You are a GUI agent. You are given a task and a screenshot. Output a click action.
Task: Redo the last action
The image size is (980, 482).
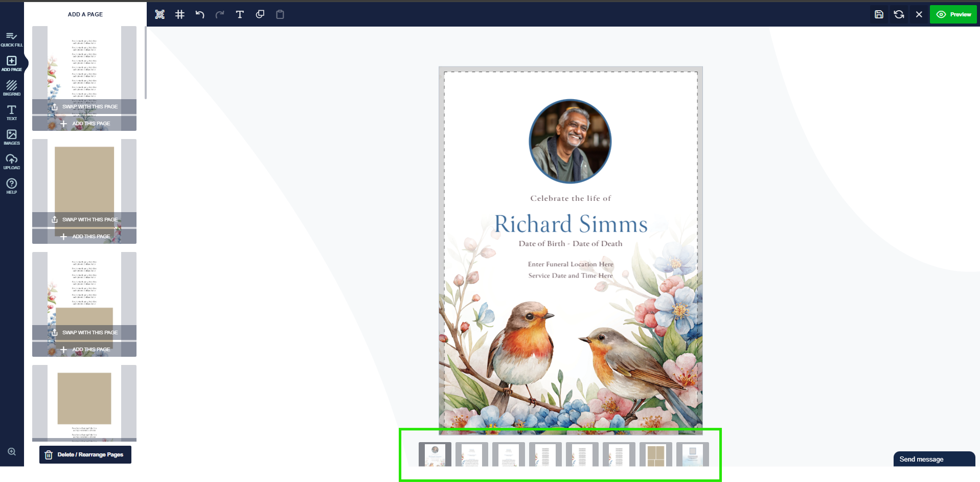(220, 14)
